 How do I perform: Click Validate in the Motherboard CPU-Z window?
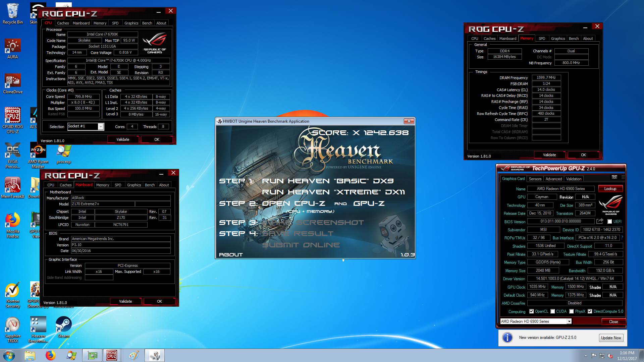[125, 301]
